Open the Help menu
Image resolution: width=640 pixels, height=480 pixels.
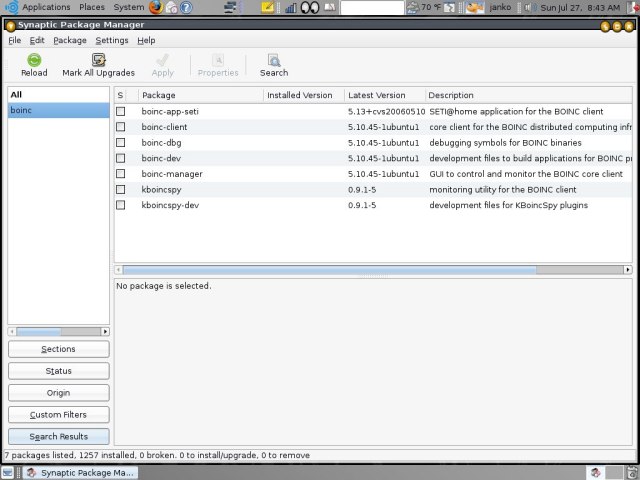(146, 40)
